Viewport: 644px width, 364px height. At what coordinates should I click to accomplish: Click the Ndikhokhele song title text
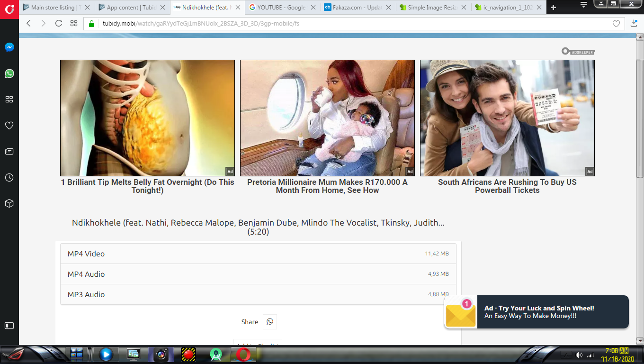click(258, 227)
